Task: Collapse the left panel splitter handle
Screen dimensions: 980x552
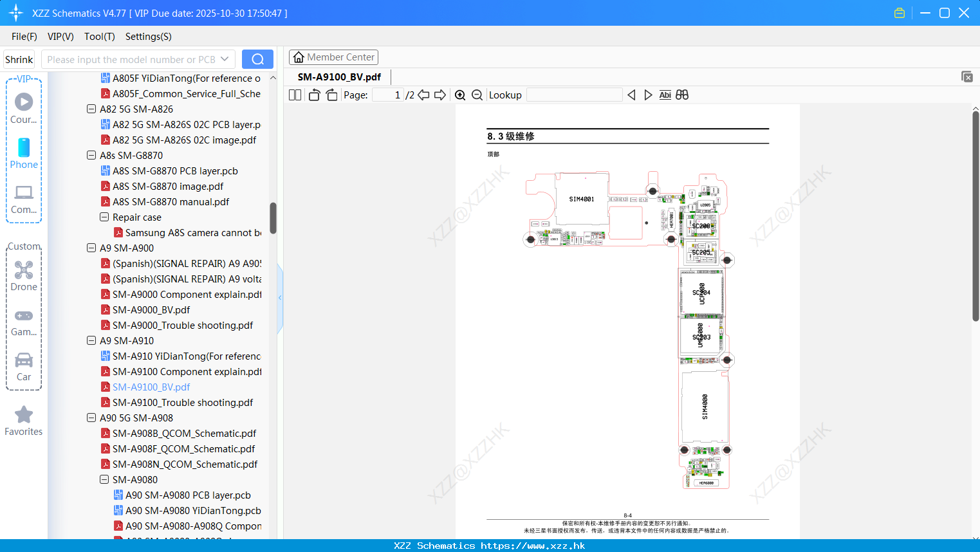Action: click(x=280, y=297)
